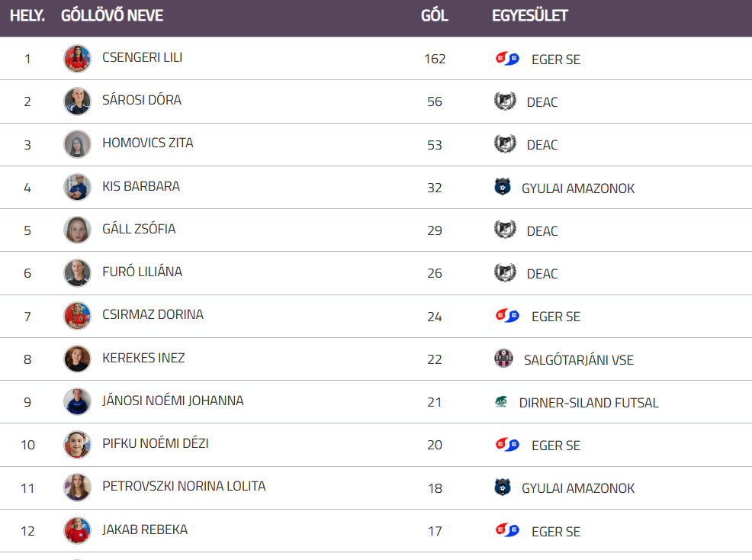The height and width of the screenshot is (560, 752).
Task: Click DEAC crest in Sárosi Dóra row
Action: pyautogui.click(x=504, y=101)
